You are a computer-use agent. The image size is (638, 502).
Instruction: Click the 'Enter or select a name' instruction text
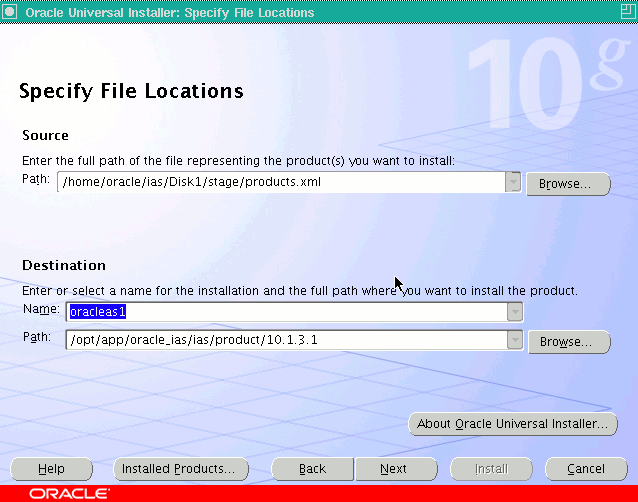(300, 291)
